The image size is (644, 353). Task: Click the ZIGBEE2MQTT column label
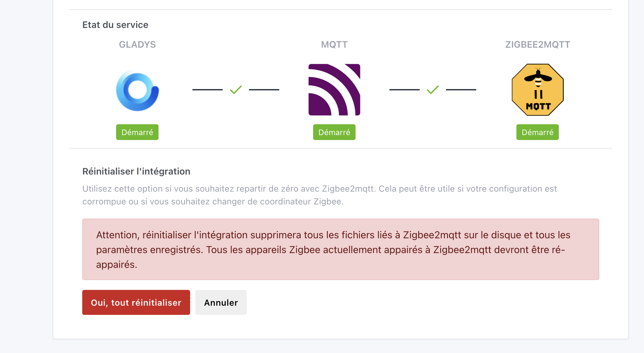537,44
